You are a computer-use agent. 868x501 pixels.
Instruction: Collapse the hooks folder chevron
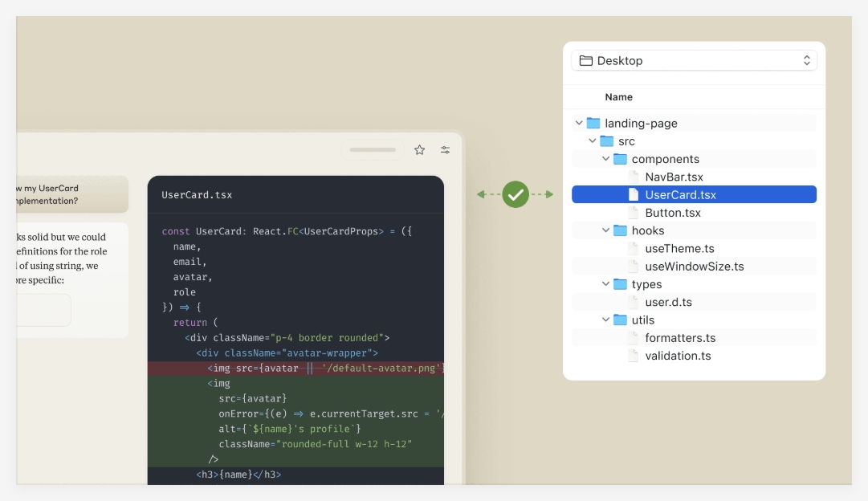607,230
